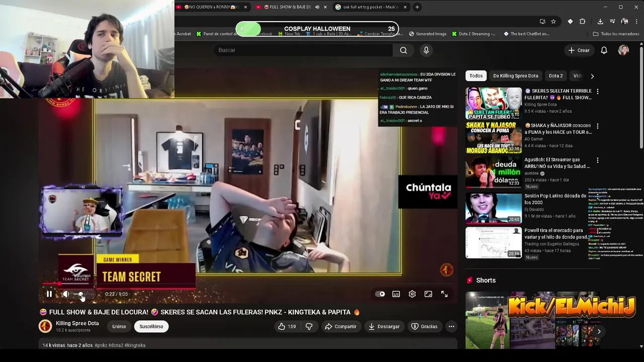Open the account avatar menu
Image resolution: width=644 pixels, height=362 pixels.
623,50
